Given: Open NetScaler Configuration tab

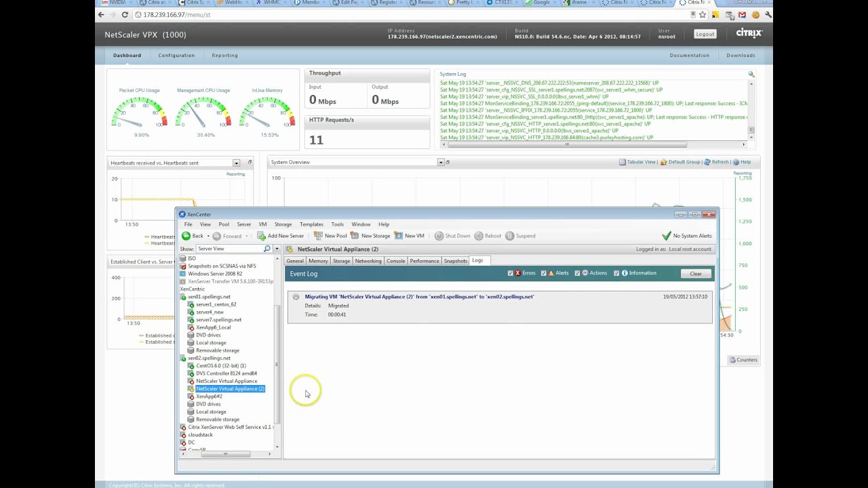Looking at the screenshot, I should point(176,56).
